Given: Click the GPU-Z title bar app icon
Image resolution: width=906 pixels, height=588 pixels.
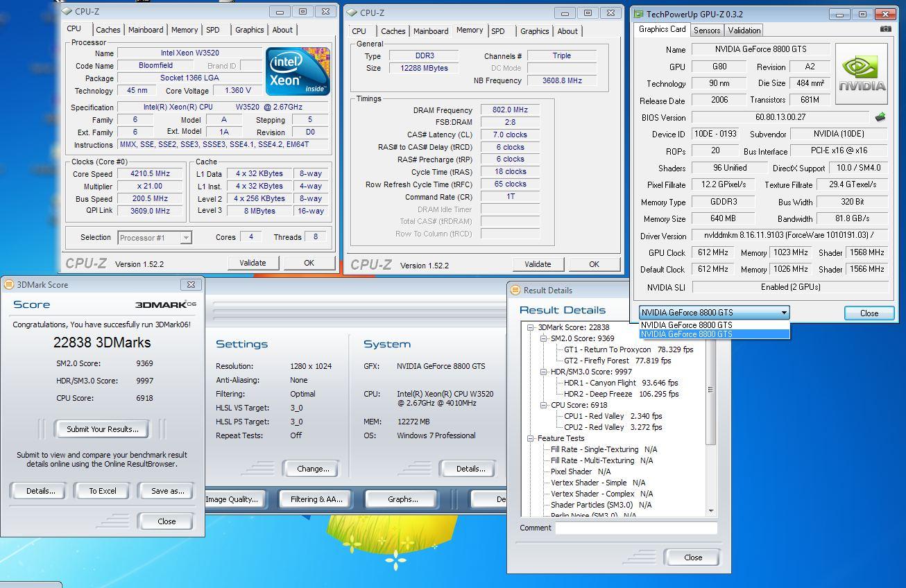Looking at the screenshot, I should click(x=638, y=14).
